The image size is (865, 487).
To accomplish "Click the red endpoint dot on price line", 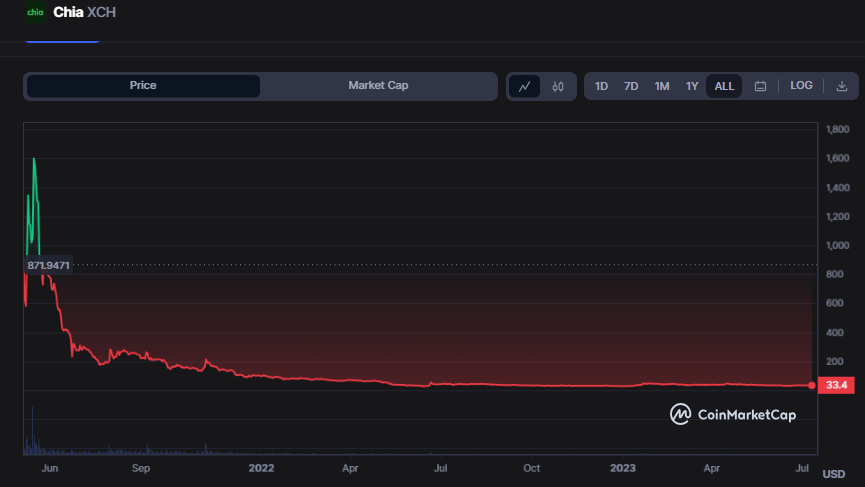I will [811, 386].
